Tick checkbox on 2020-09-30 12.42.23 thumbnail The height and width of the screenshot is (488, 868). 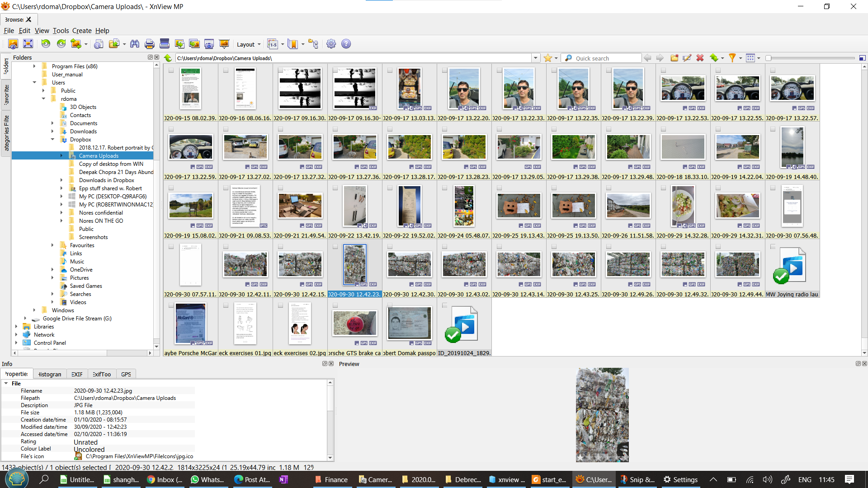tap(335, 247)
